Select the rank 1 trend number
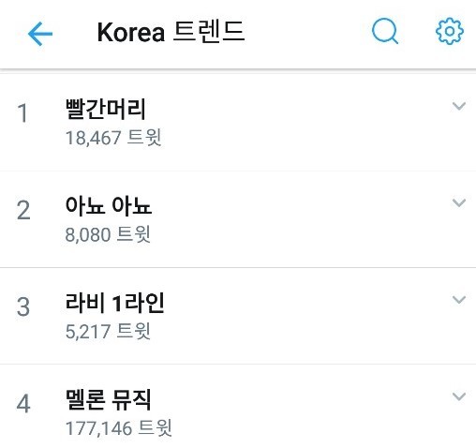Image resolution: width=476 pixels, height=448 pixels. [x=22, y=112]
